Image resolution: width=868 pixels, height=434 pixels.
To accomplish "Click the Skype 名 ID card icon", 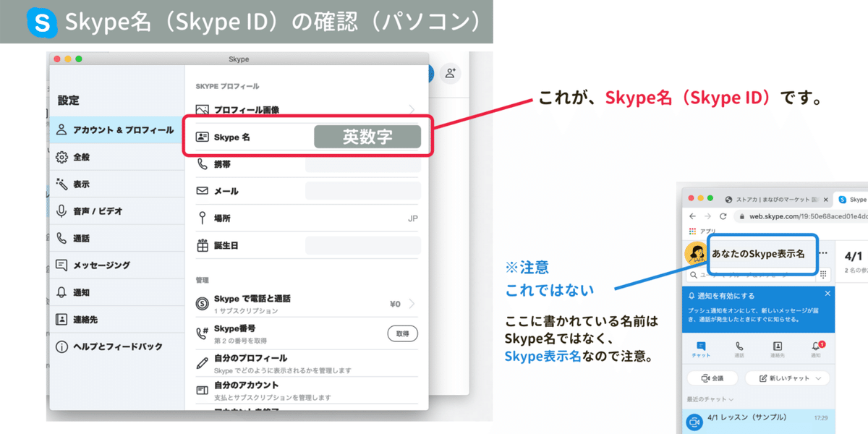I will pos(203,137).
